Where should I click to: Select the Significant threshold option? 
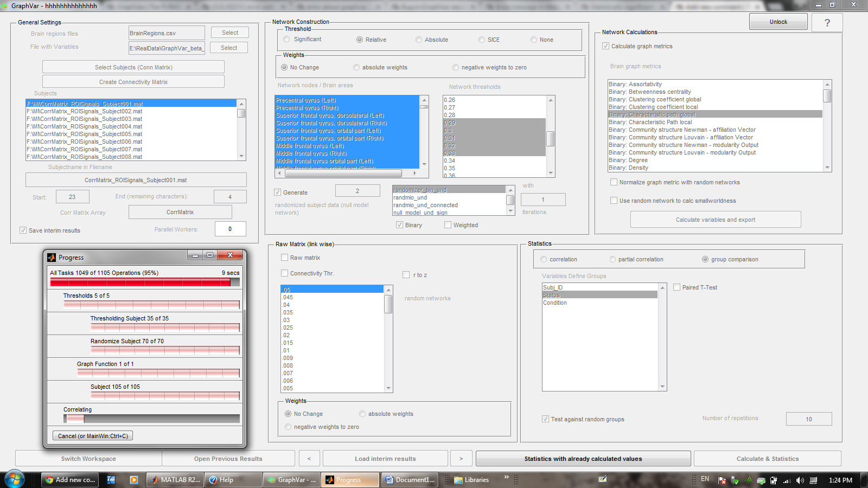[x=286, y=40]
